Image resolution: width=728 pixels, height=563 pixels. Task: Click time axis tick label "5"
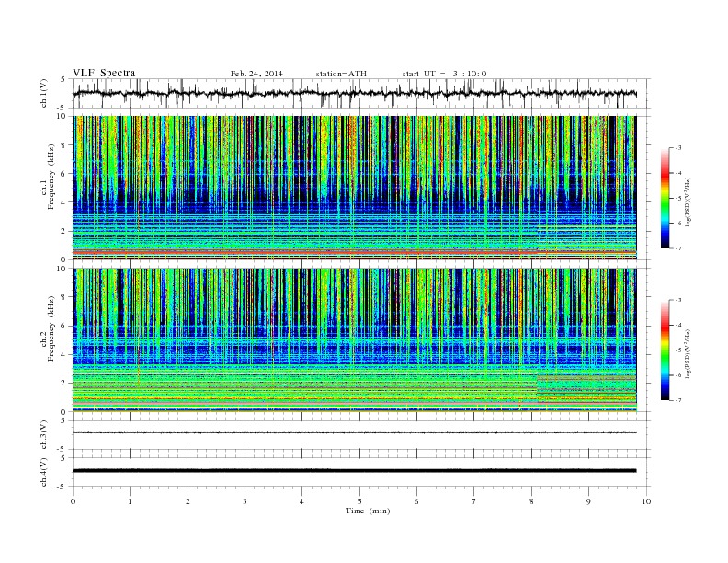[x=359, y=501]
